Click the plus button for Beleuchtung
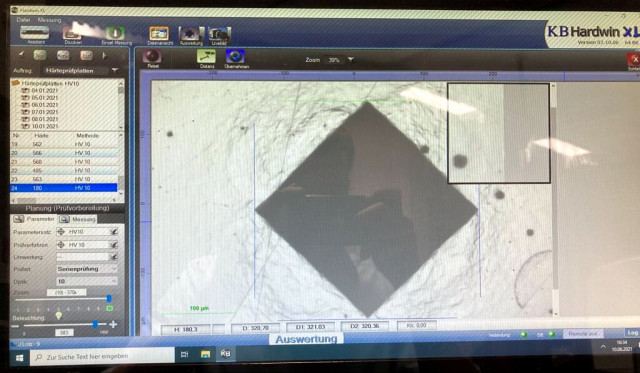This screenshot has height=373, width=640. click(113, 324)
